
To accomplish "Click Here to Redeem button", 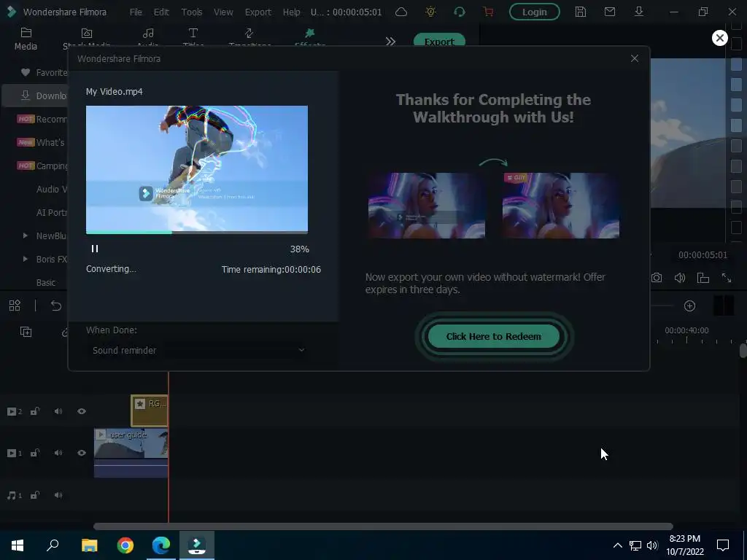I will click(494, 336).
